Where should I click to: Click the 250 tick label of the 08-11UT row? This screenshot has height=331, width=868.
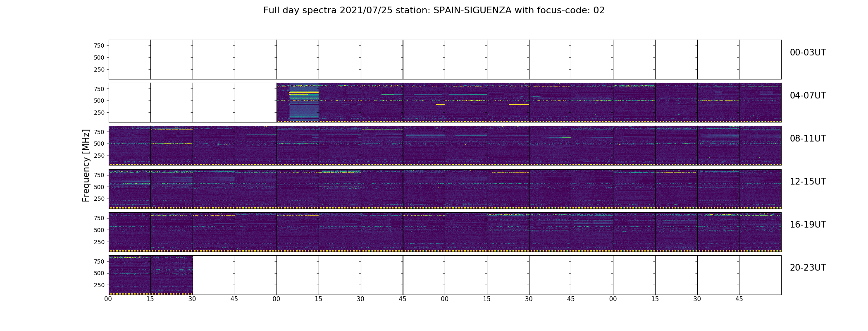coord(99,156)
